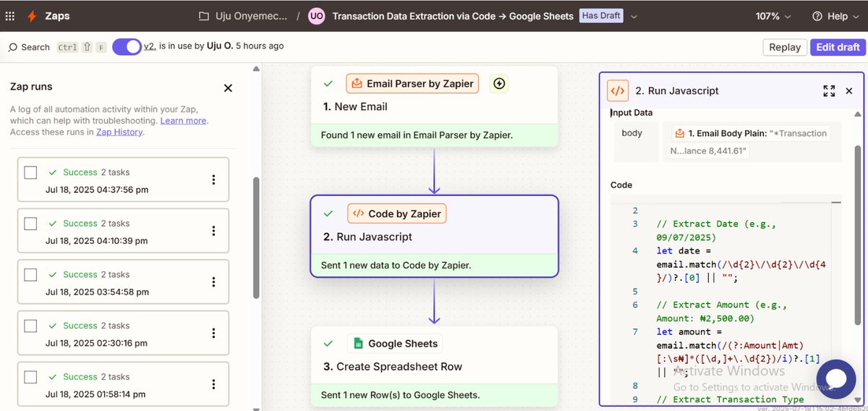Viewport: 868px width, 411px height.
Task: Click the Google Sheets app badge
Action: [x=394, y=344]
